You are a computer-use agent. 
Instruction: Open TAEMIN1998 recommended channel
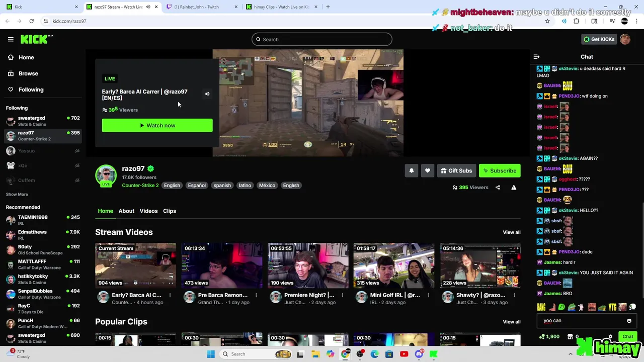43,220
